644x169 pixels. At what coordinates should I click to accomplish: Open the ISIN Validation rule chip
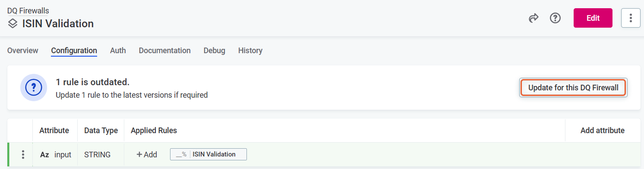pyautogui.click(x=208, y=154)
